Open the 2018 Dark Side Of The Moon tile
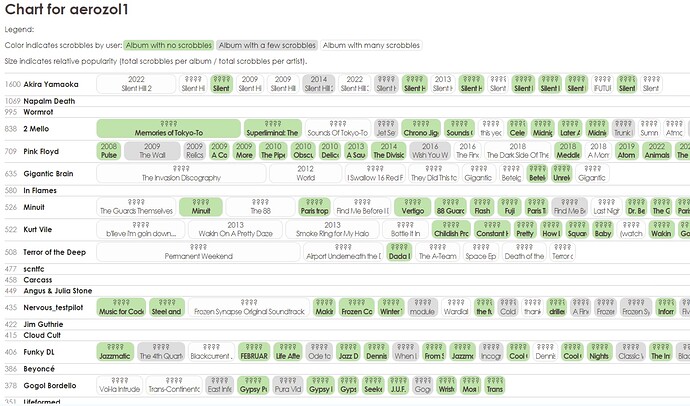This screenshot has width=690, height=406. tap(518, 151)
